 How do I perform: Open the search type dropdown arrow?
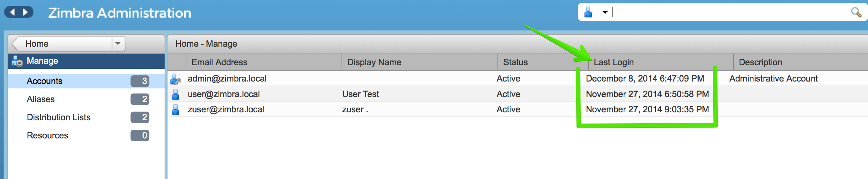[x=605, y=12]
